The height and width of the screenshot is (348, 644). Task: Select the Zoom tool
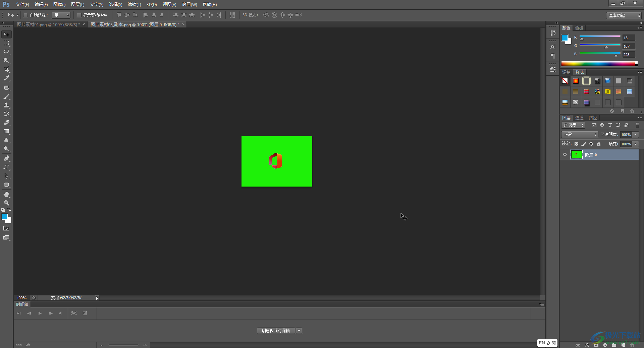click(6, 203)
